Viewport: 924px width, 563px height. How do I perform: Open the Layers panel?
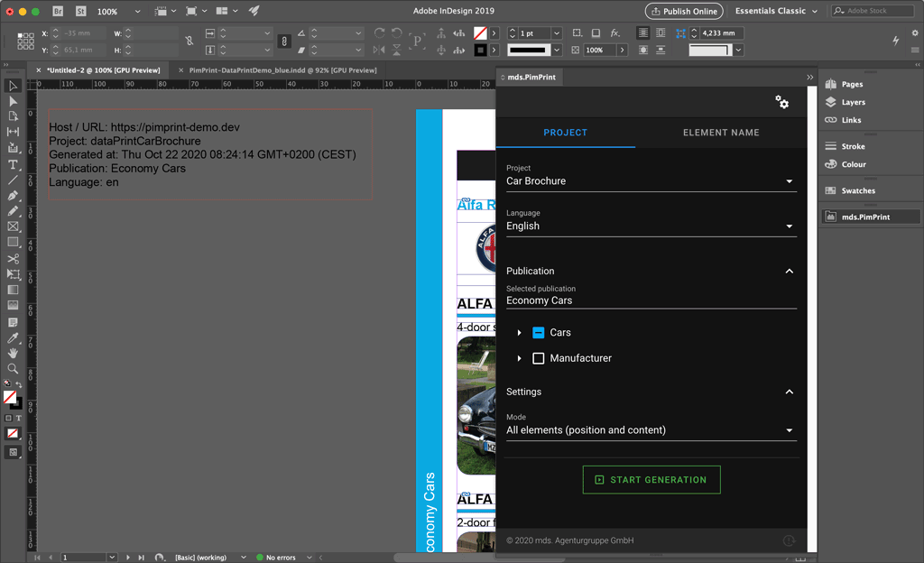[853, 102]
